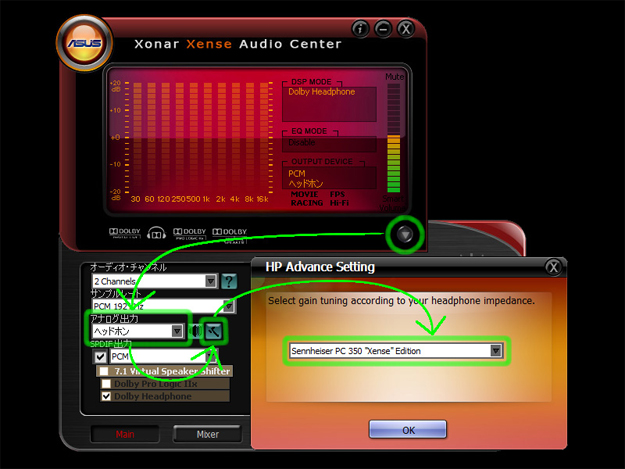Click the Dolby Digital Live icon
This screenshot has height=469, width=625.
pyautogui.click(x=125, y=233)
